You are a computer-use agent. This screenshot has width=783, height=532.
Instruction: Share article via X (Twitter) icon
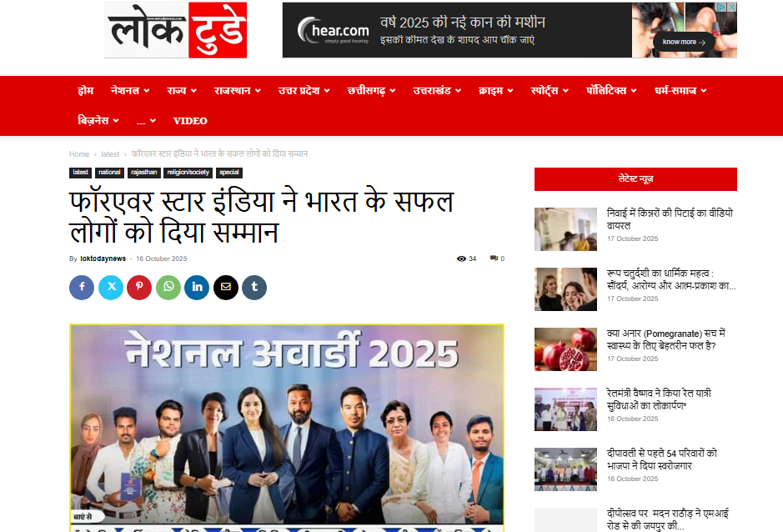[111, 287]
